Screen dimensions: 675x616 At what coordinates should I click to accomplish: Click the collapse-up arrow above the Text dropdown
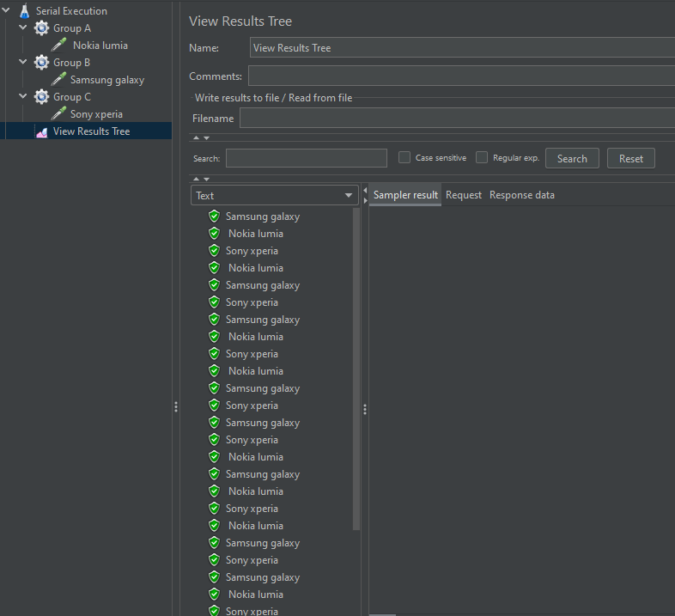[197, 179]
